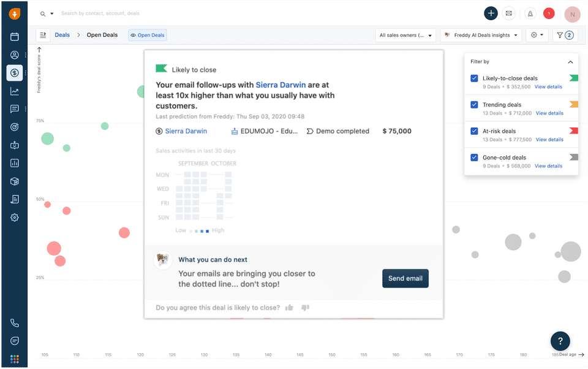The height and width of the screenshot is (369, 588).
Task: View details for Likely-to-close deals
Action: click(548, 86)
